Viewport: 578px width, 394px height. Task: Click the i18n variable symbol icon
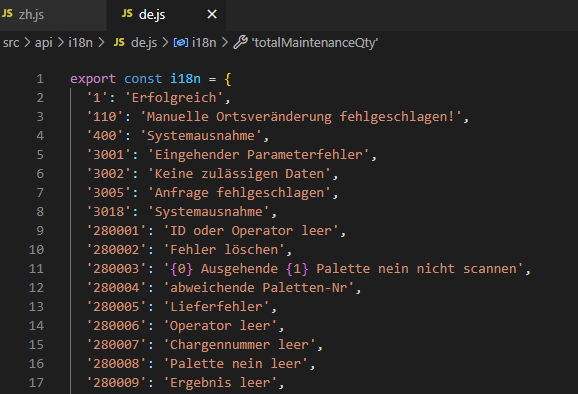(181, 43)
